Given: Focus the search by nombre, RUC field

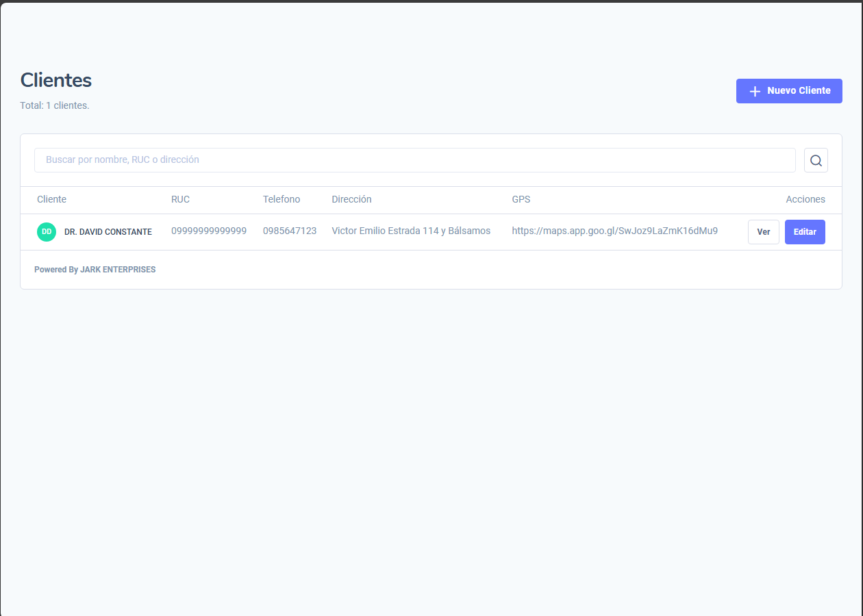Looking at the screenshot, I should pyautogui.click(x=414, y=160).
